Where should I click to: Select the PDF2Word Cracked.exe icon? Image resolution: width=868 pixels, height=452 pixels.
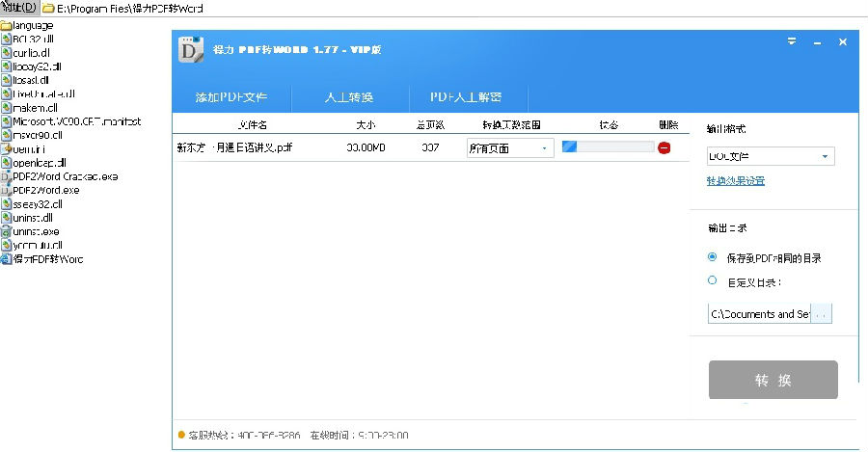click(6, 176)
